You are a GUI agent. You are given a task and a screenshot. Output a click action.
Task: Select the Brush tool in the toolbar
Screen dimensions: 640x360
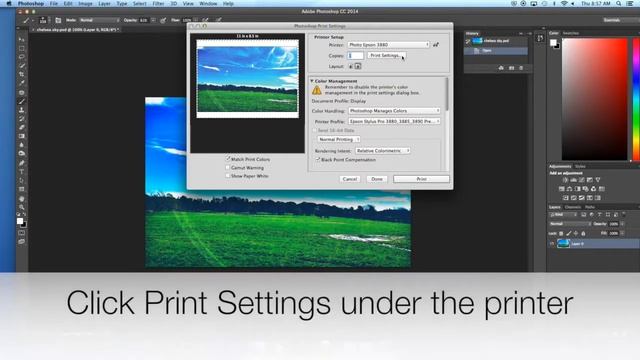pyautogui.click(x=22, y=101)
